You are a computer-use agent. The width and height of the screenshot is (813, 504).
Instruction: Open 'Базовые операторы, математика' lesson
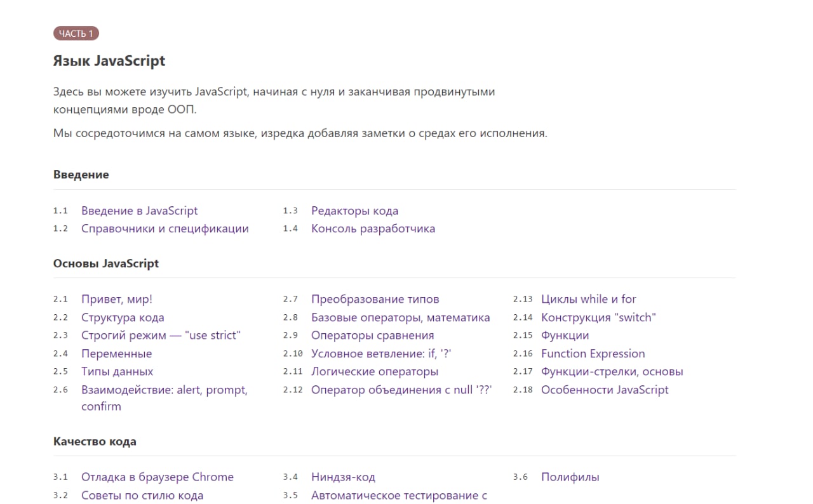click(400, 317)
